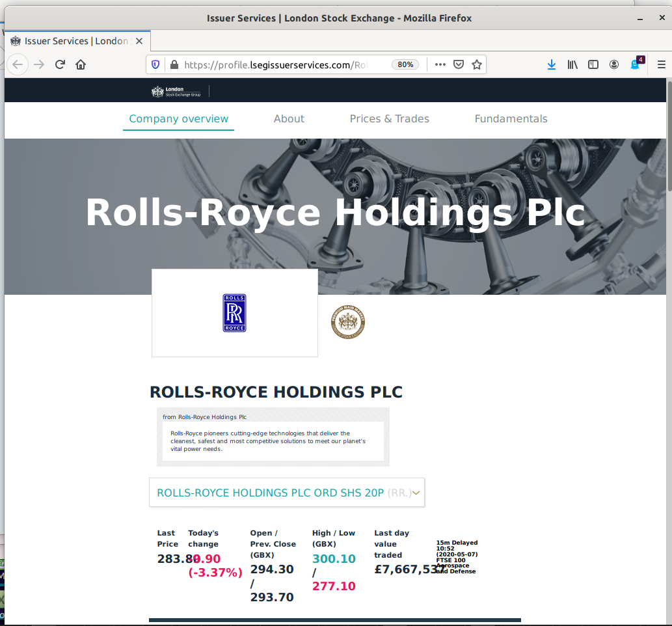
Task: Click the ROLLS-ROYCE HOLDINGS PLC heading
Action: 276,392
